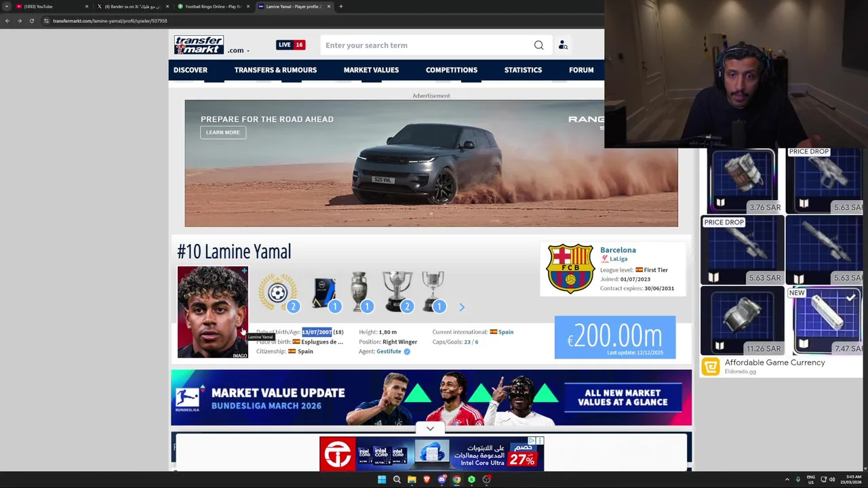Image resolution: width=868 pixels, height=488 pixels.
Task: Open the MARKET VALUES menu
Action: (x=371, y=70)
